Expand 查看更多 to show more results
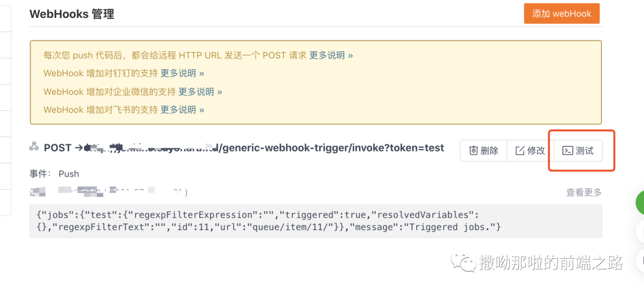 pyautogui.click(x=584, y=192)
